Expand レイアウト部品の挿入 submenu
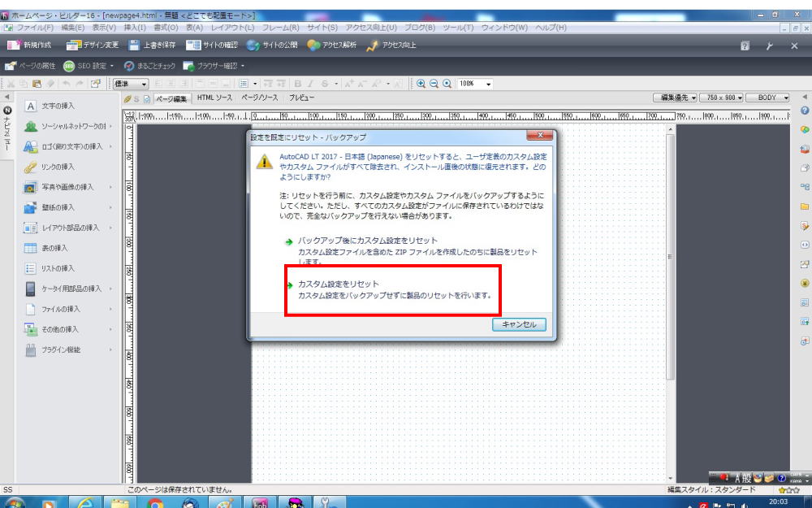 110,228
